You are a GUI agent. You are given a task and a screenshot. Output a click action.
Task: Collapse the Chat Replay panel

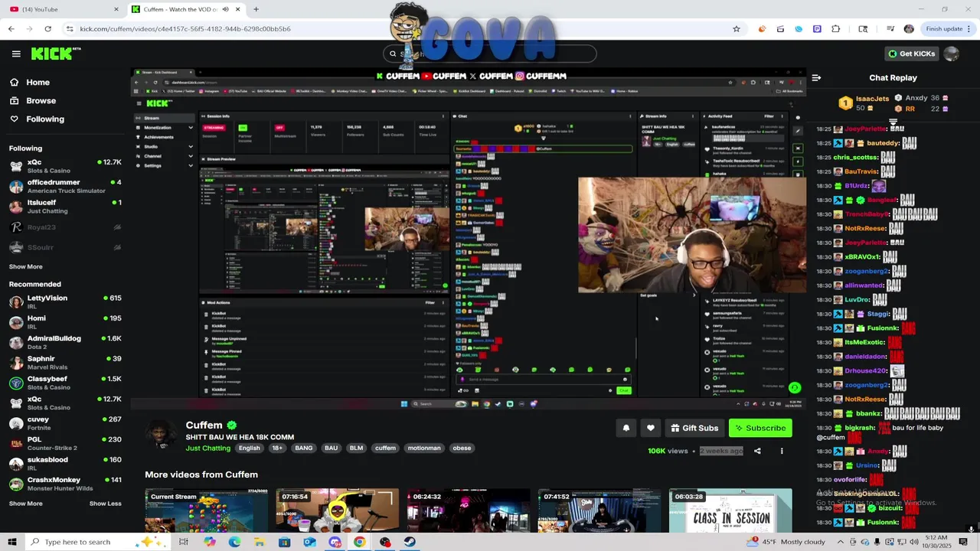click(x=816, y=78)
